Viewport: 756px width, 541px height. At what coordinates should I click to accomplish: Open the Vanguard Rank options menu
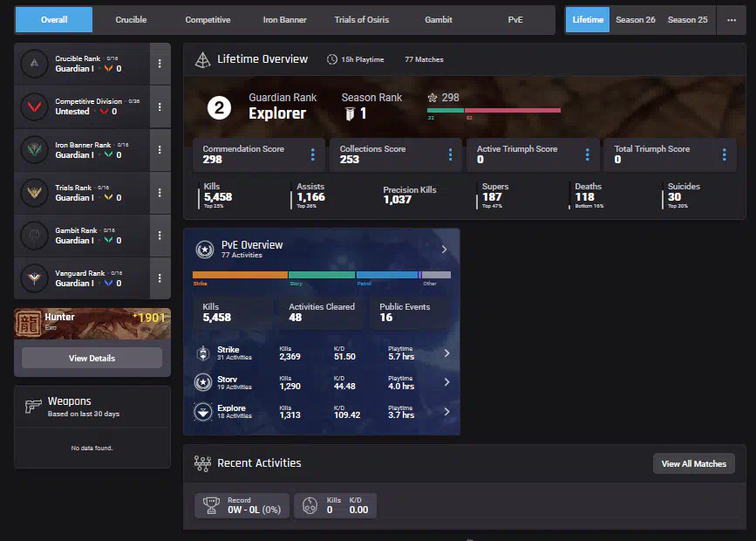point(160,278)
